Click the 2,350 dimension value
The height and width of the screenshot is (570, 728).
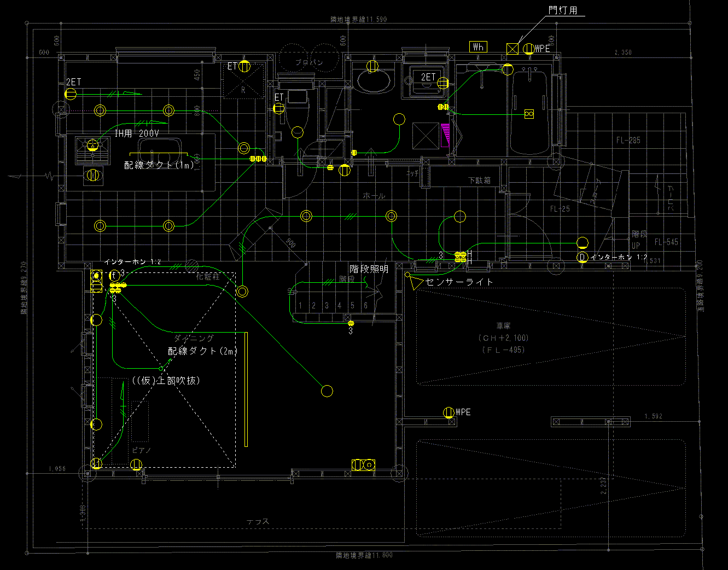623,53
